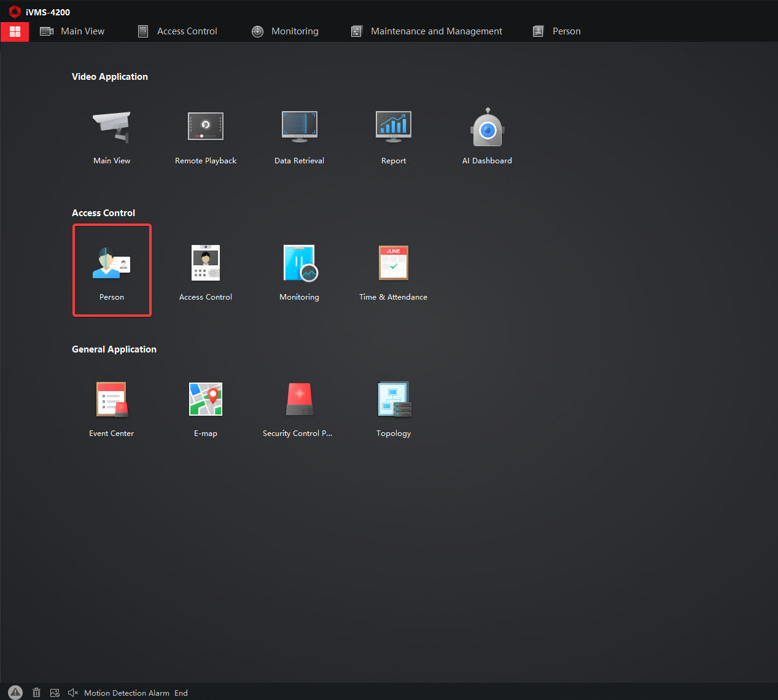Clear alarms with the trash icon
This screenshot has width=778, height=700.
tap(36, 693)
